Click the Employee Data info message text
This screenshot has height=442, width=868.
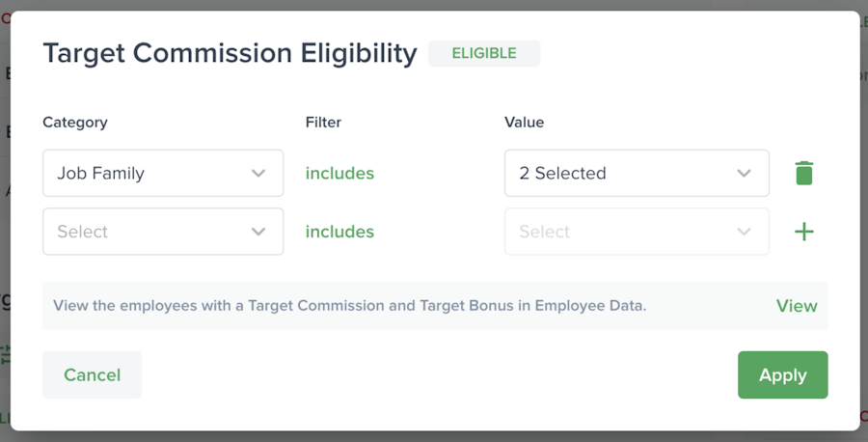point(349,306)
